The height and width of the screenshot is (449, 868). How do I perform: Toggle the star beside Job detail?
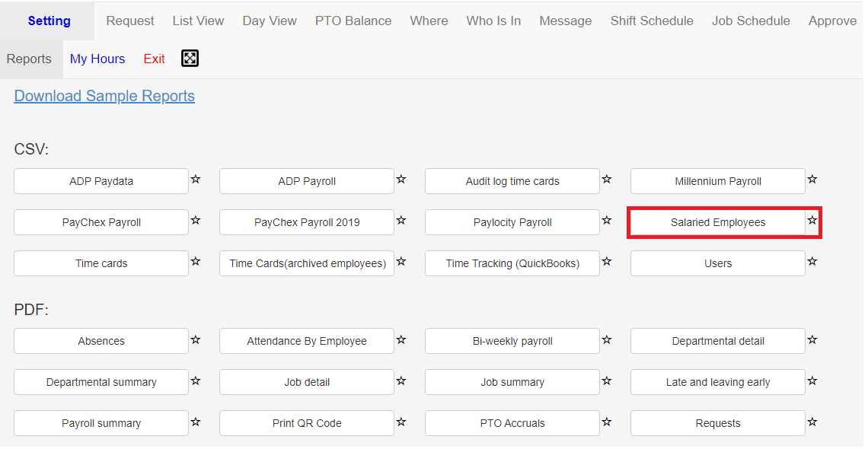pos(401,381)
